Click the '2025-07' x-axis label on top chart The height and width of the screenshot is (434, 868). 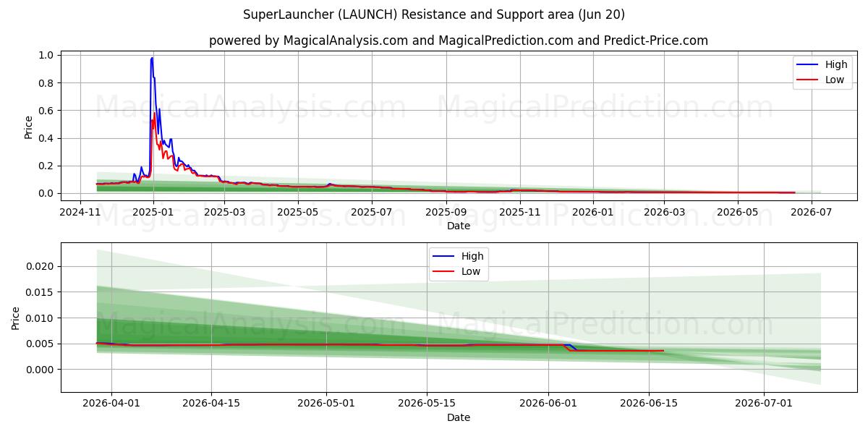pyautogui.click(x=372, y=213)
